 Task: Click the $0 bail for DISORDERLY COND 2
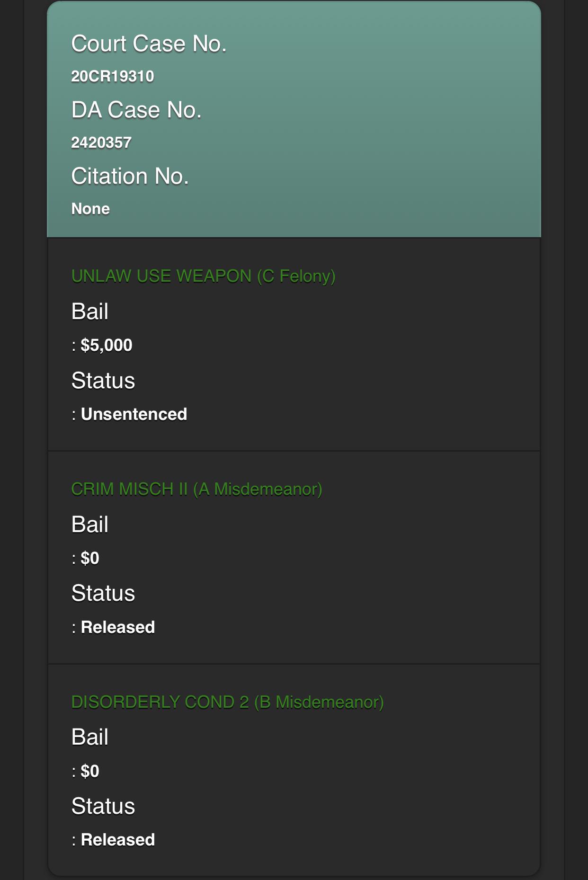(90, 771)
